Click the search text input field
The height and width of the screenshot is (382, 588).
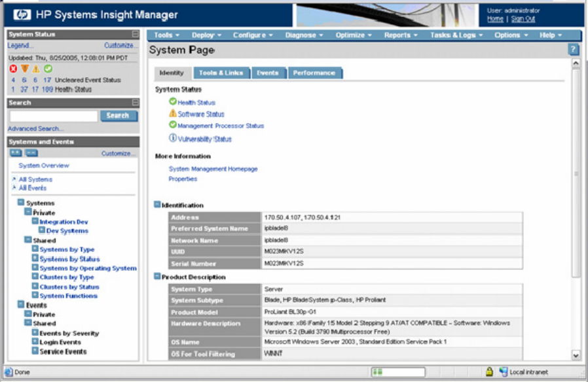54,116
